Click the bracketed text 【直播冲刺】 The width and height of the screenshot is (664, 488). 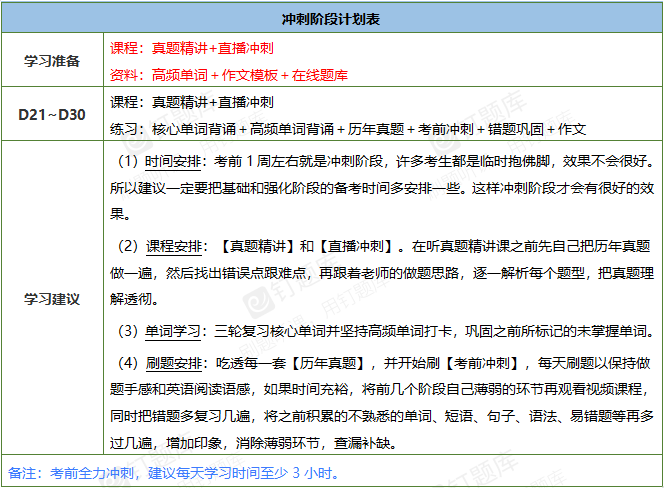click(x=356, y=246)
